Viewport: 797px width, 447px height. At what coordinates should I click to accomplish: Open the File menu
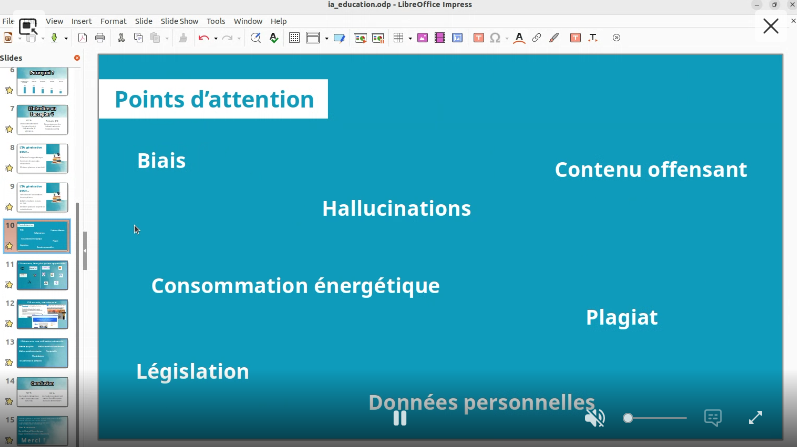click(x=8, y=21)
